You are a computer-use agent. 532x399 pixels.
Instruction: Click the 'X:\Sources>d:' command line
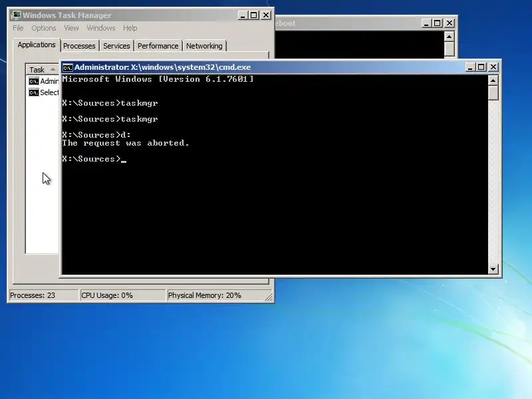96,135
